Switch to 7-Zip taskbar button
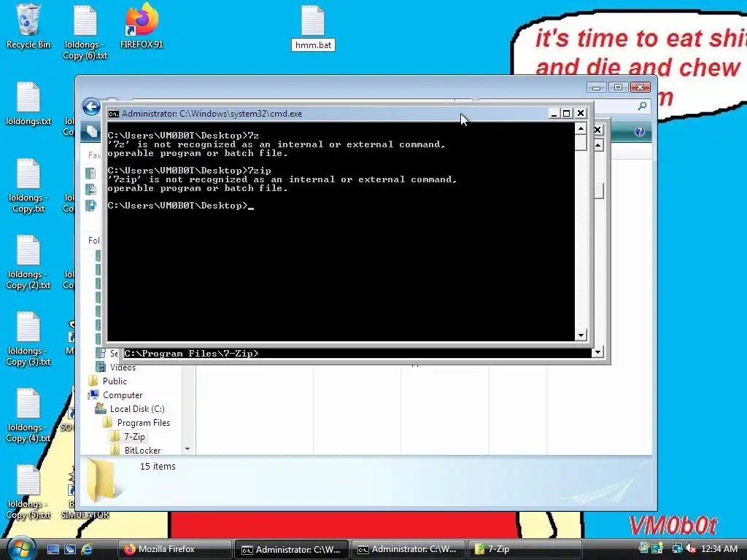The width and height of the screenshot is (747, 560). click(x=525, y=549)
